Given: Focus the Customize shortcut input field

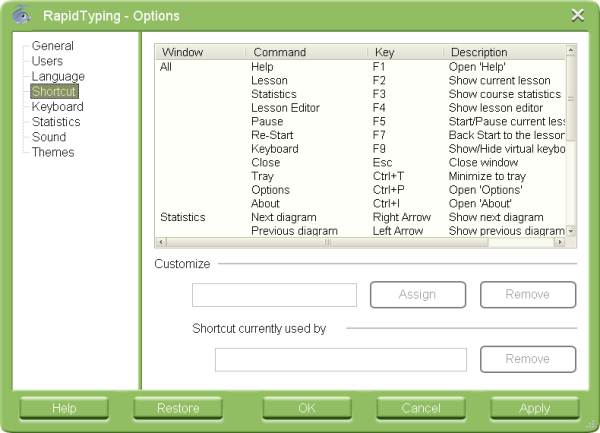Looking at the screenshot, I should [274, 295].
